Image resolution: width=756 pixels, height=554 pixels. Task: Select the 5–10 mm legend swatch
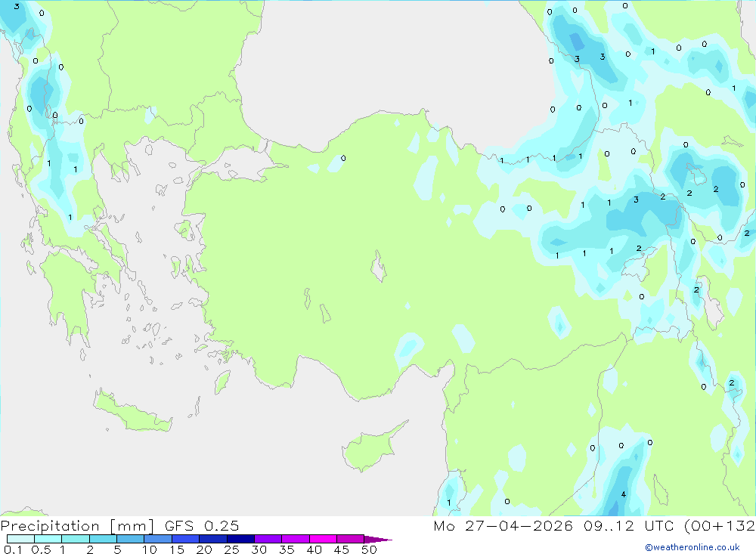tap(130, 539)
